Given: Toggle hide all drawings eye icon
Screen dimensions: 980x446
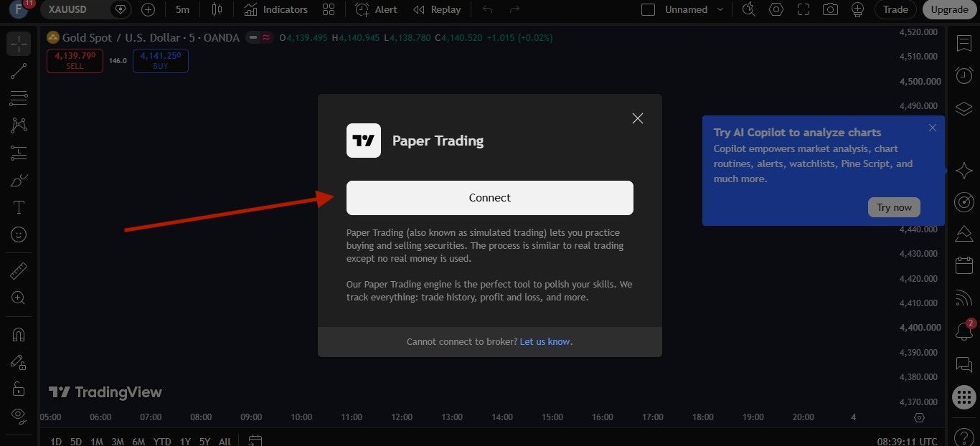Looking at the screenshot, I should [19, 416].
